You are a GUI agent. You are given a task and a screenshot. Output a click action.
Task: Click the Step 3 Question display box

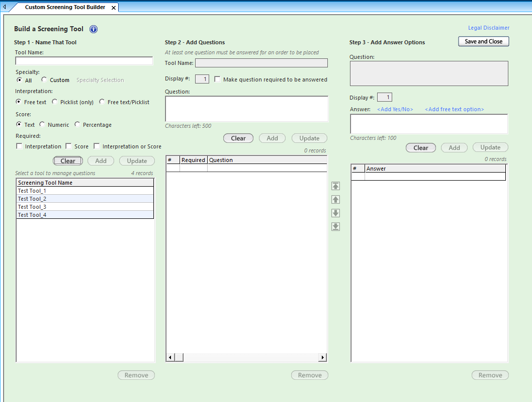point(429,73)
